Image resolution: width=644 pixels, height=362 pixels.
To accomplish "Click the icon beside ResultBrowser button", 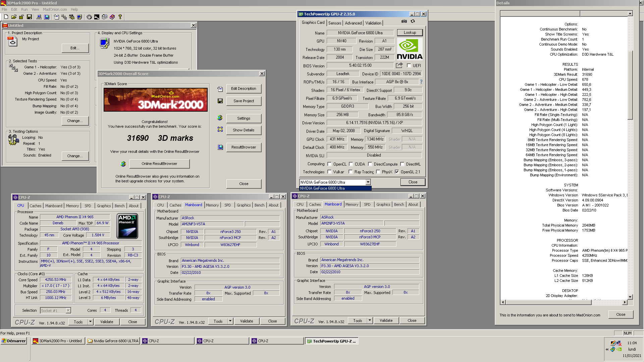I will click(x=220, y=147).
